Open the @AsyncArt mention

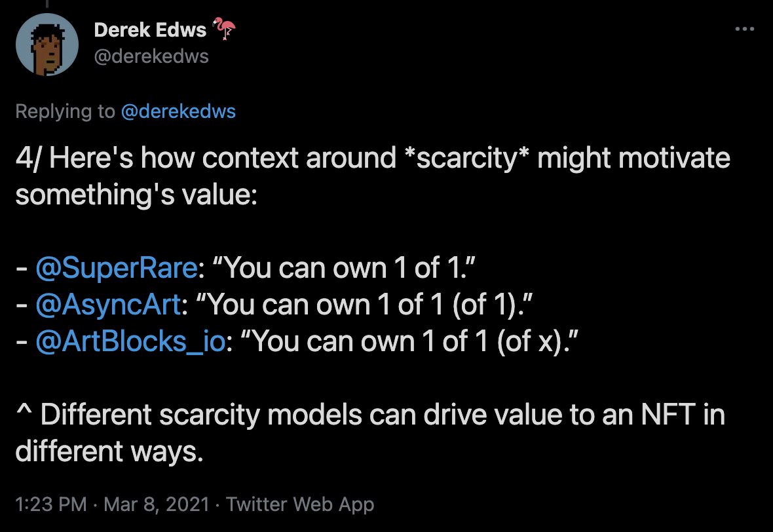[x=109, y=304]
